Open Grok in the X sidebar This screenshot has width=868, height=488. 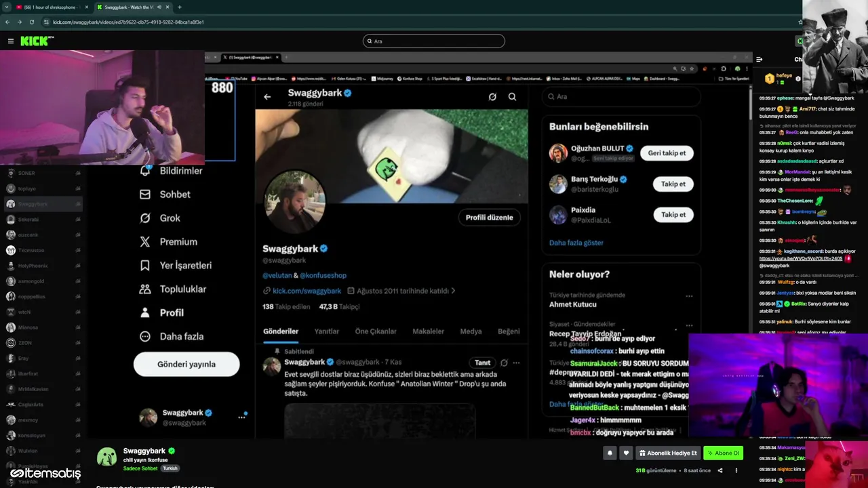point(160,218)
